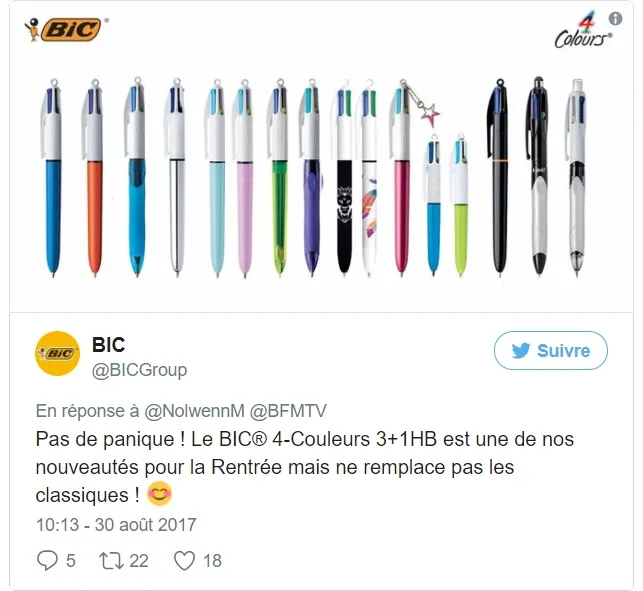The height and width of the screenshot is (591, 643).
Task: Open the info icon near 4 Colours
Action: 615,18
